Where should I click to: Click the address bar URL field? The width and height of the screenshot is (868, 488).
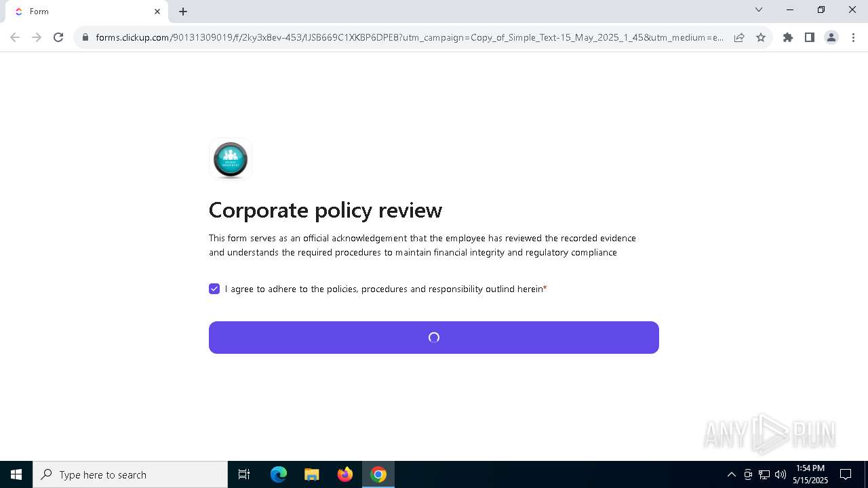click(x=410, y=37)
